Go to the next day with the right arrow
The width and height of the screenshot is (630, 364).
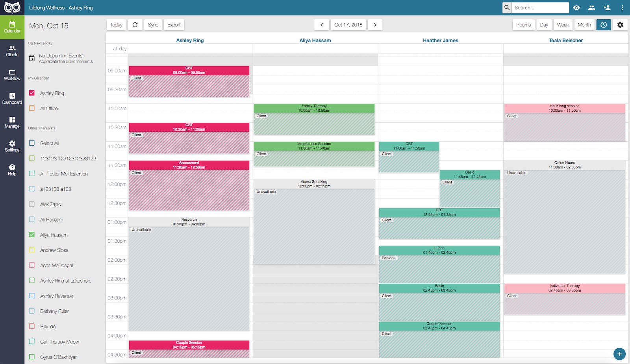pos(375,24)
